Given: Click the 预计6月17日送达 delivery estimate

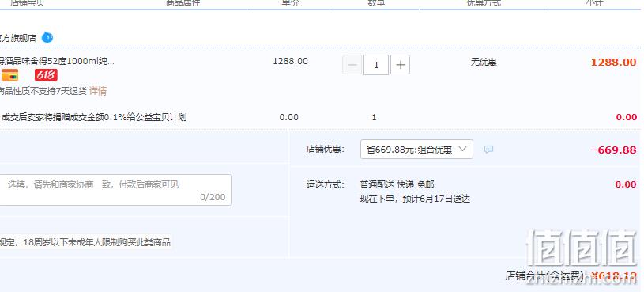Looking at the screenshot, I should pos(436,199).
